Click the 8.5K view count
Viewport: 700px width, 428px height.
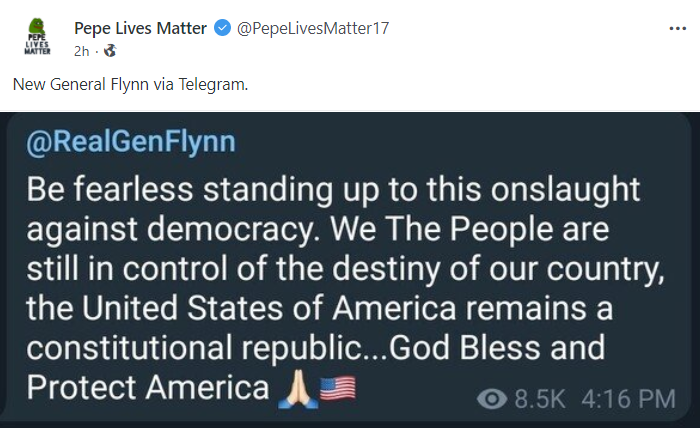point(539,400)
